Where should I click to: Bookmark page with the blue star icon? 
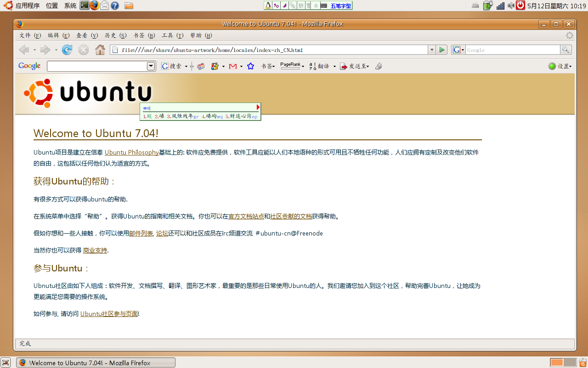(x=250, y=66)
